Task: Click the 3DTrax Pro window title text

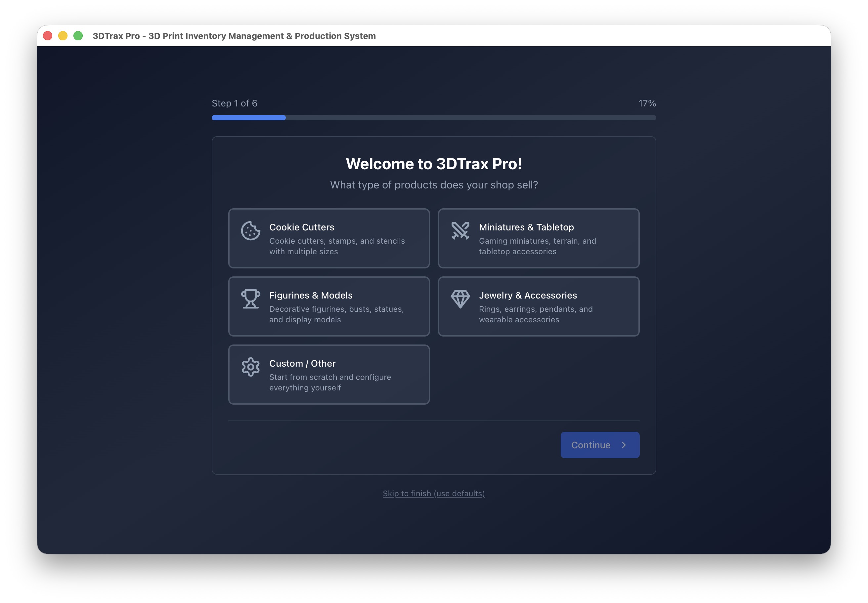Action: click(x=234, y=36)
